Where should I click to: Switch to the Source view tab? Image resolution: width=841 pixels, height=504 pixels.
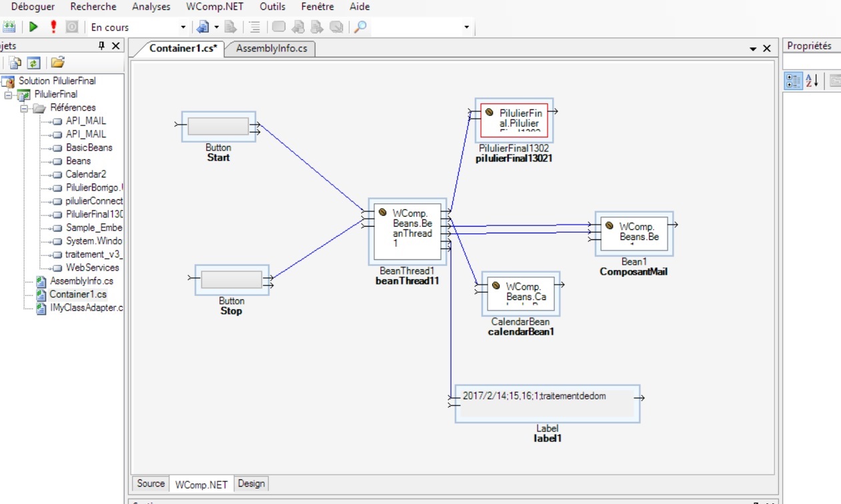point(151,484)
